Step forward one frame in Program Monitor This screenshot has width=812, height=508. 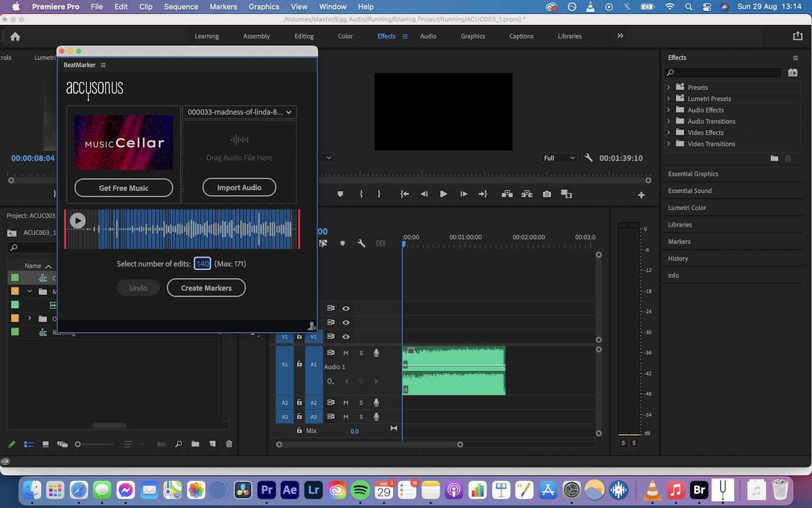463,194
